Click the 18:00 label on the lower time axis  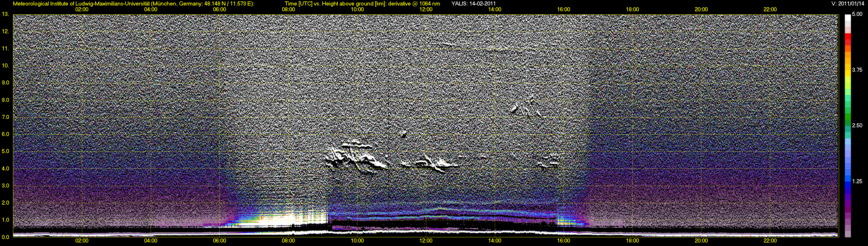point(632,241)
